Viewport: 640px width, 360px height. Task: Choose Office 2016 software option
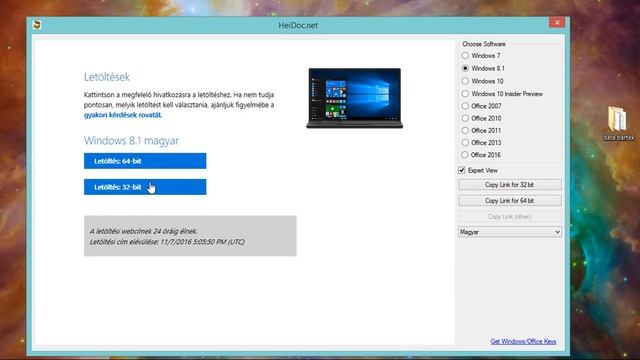tap(465, 155)
